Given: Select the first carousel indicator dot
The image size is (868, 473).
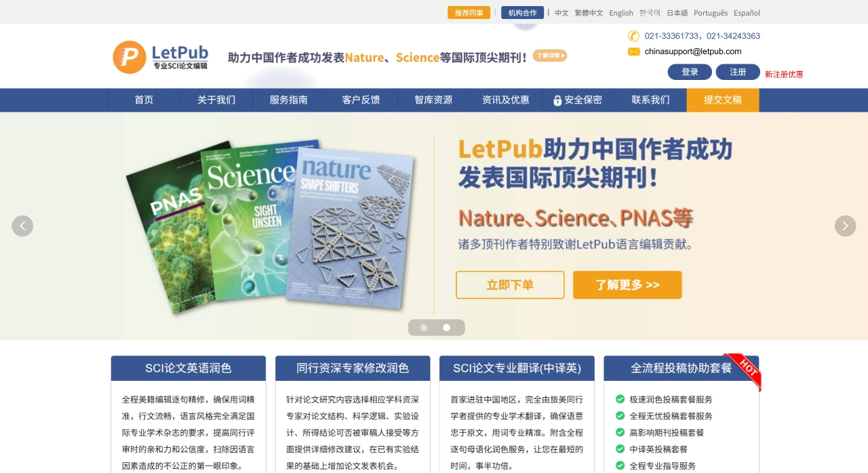Looking at the screenshot, I should (x=424, y=327).
